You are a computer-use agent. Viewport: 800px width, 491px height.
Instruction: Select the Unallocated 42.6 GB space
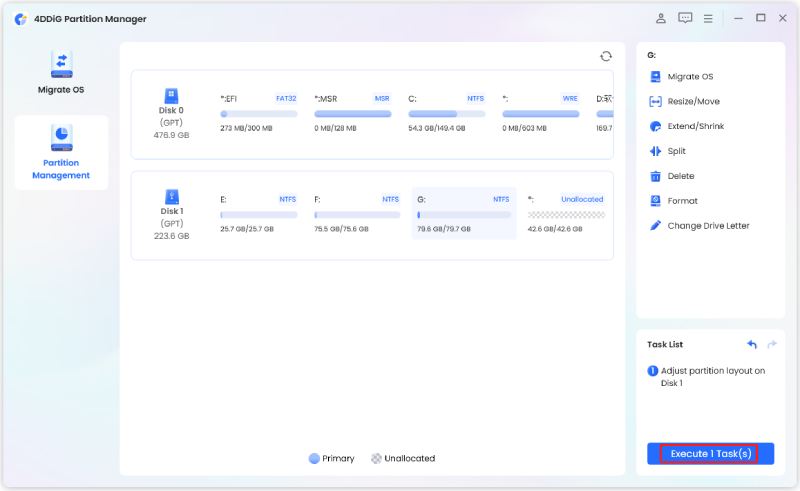[566, 213]
